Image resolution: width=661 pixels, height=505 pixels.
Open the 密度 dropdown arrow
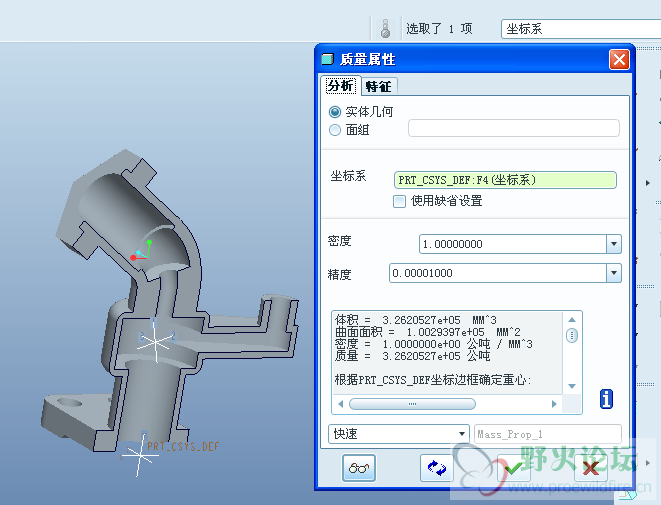pos(614,244)
